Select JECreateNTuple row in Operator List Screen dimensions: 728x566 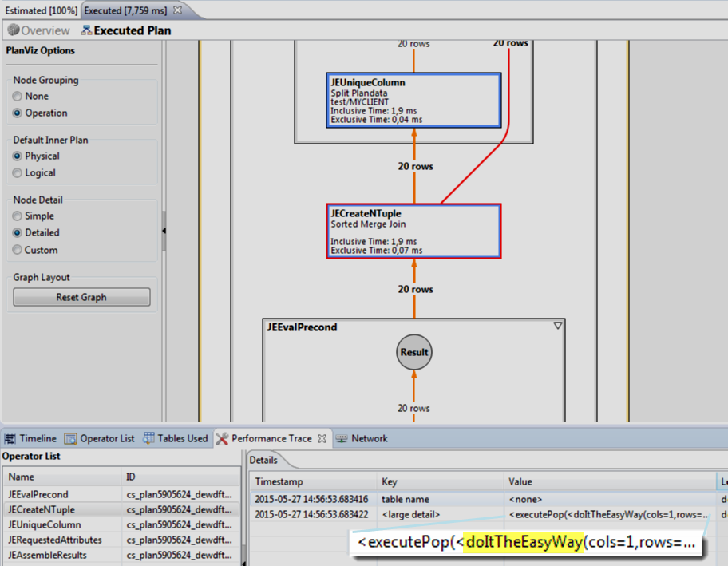(x=121, y=510)
